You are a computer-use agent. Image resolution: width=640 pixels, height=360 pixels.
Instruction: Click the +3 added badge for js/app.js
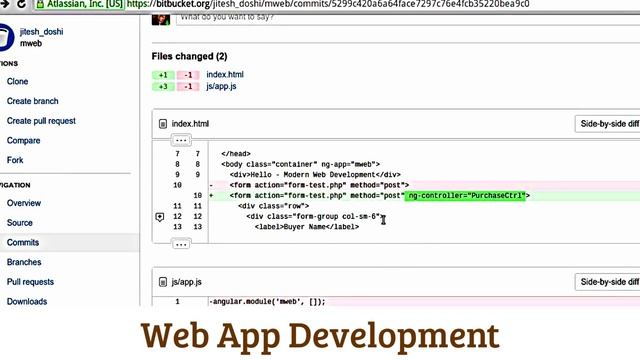pyautogui.click(x=163, y=87)
